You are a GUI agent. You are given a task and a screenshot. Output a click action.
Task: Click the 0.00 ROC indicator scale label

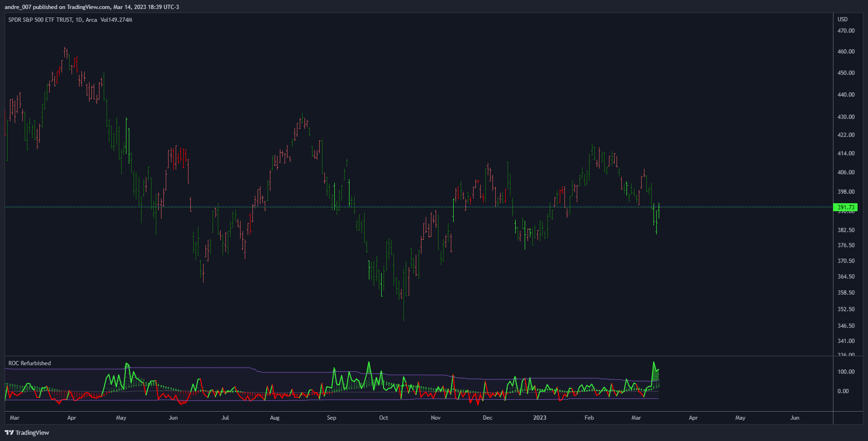pos(843,391)
